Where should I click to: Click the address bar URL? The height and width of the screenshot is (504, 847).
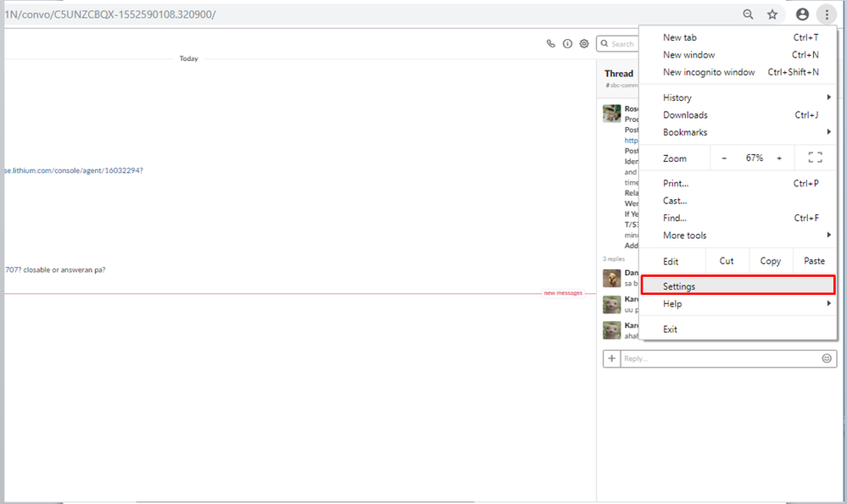click(110, 14)
